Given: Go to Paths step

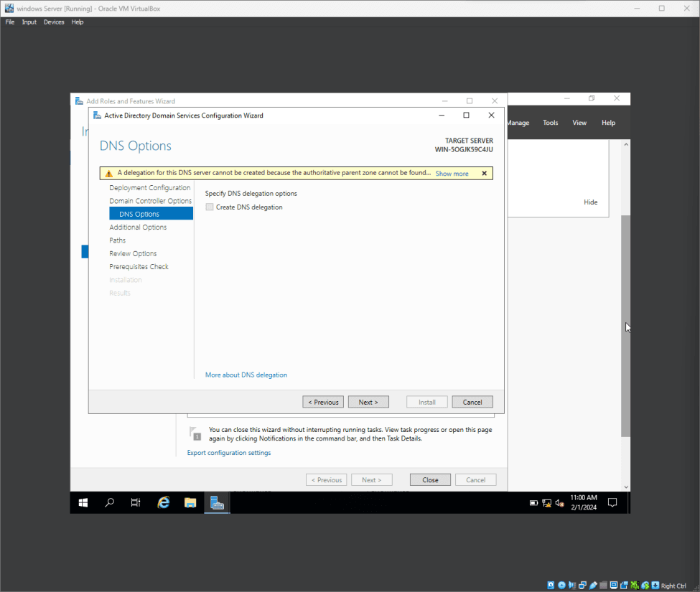Looking at the screenshot, I should pyautogui.click(x=118, y=240).
